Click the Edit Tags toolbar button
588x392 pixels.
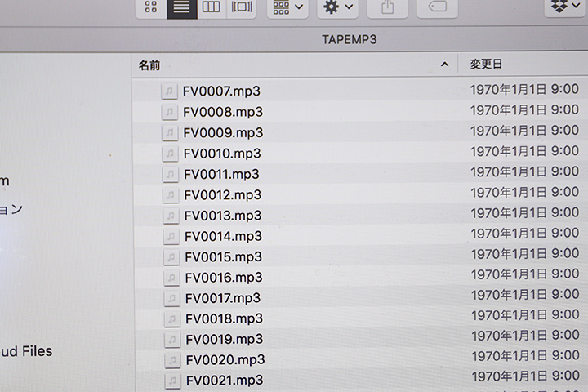(437, 7)
